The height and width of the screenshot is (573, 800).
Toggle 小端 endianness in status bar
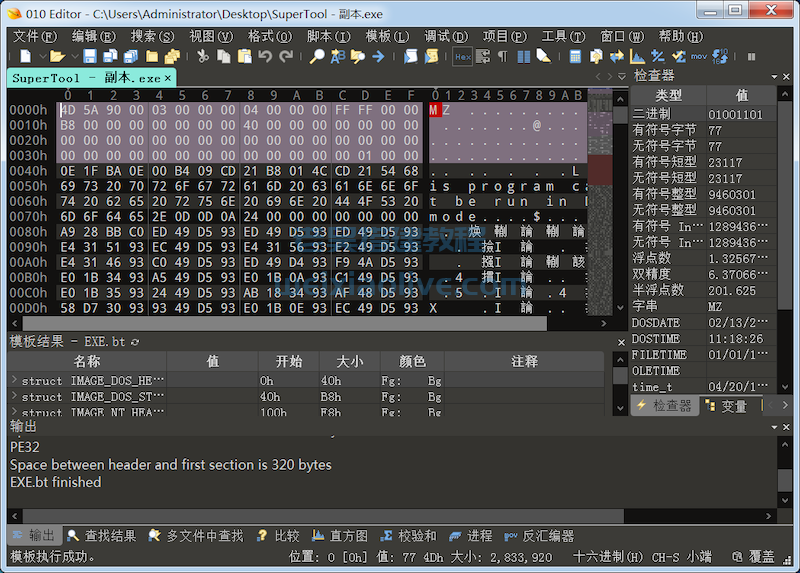point(698,557)
